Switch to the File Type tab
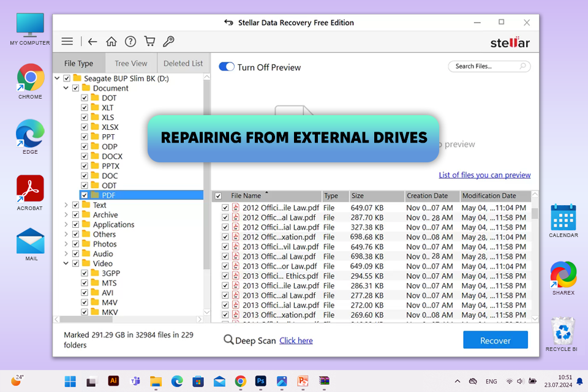The image size is (588, 392). point(79,64)
